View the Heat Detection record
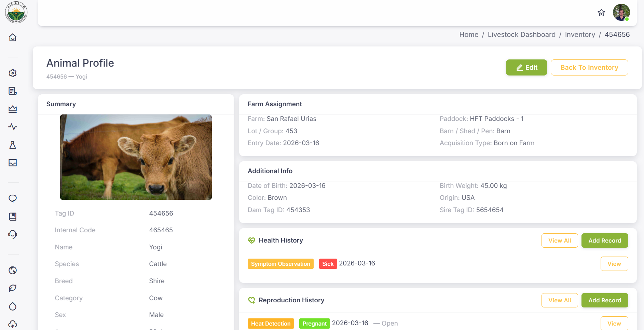This screenshot has height=330, width=644. click(x=614, y=324)
